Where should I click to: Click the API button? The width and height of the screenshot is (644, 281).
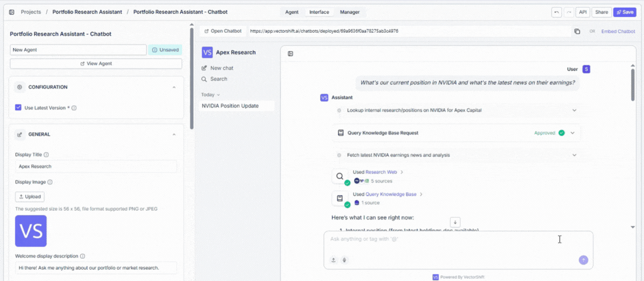583,12
